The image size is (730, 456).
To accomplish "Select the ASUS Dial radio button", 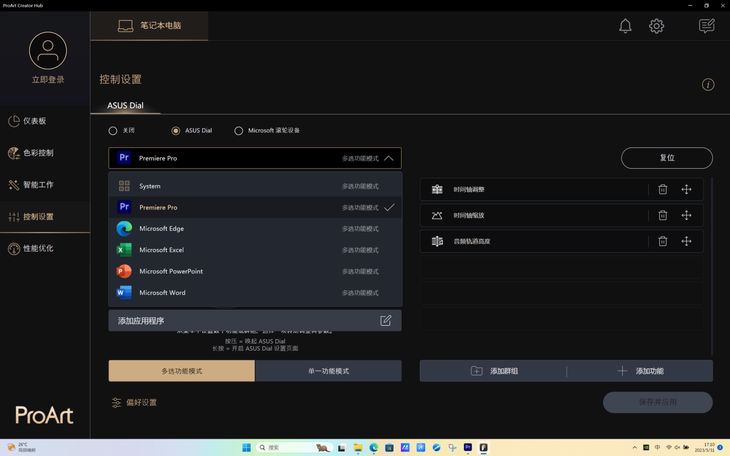I will (x=176, y=131).
